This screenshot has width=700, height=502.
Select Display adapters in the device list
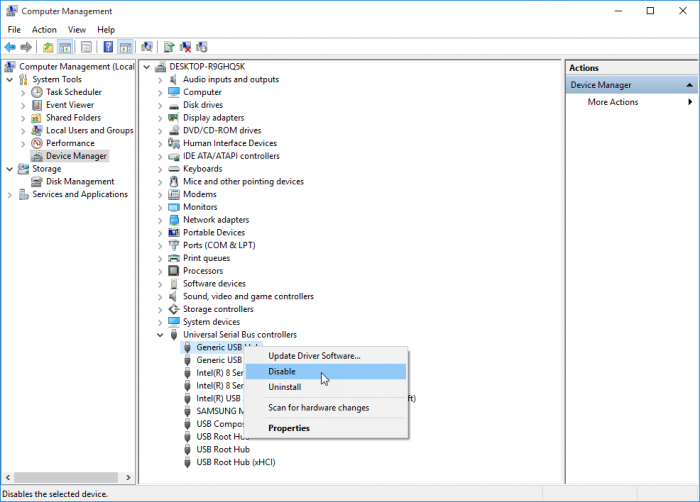(x=213, y=118)
